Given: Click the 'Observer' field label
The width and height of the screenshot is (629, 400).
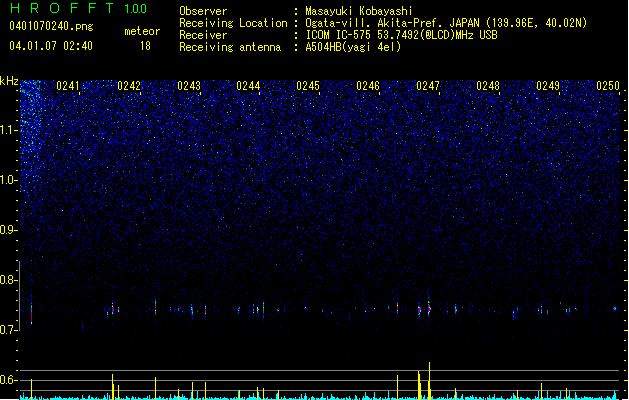Looking at the screenshot, I should coord(203,11).
